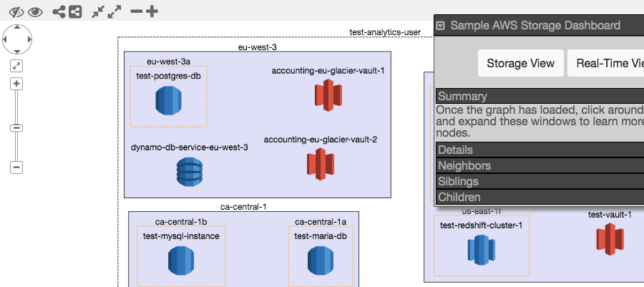The image size is (644, 287).
Task: Click the expand outward arrows icon
Action: tap(114, 11)
